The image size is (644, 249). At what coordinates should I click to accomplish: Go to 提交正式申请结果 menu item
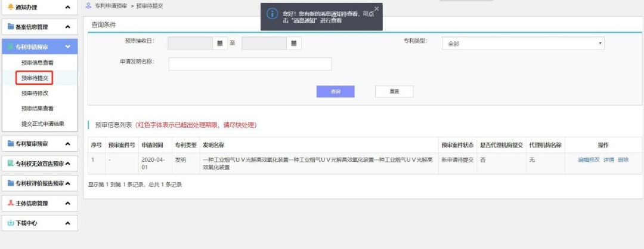tap(42, 124)
